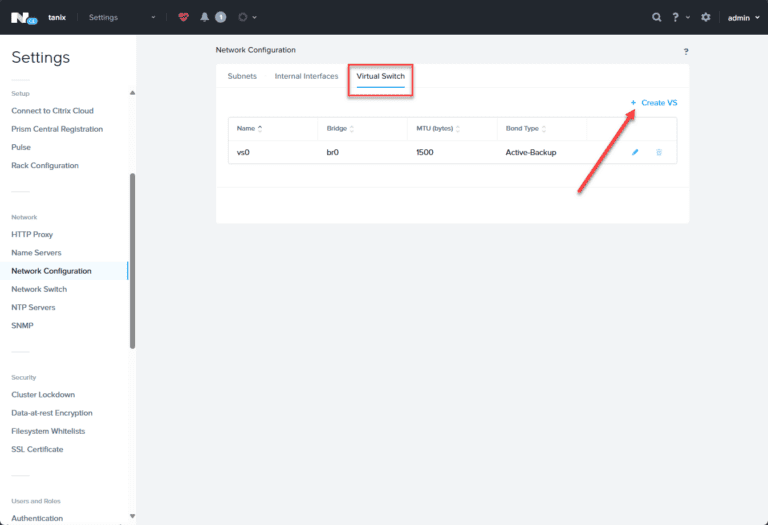Open the search magnifier icon
Screen dimensions: 768x525
click(x=656, y=17)
